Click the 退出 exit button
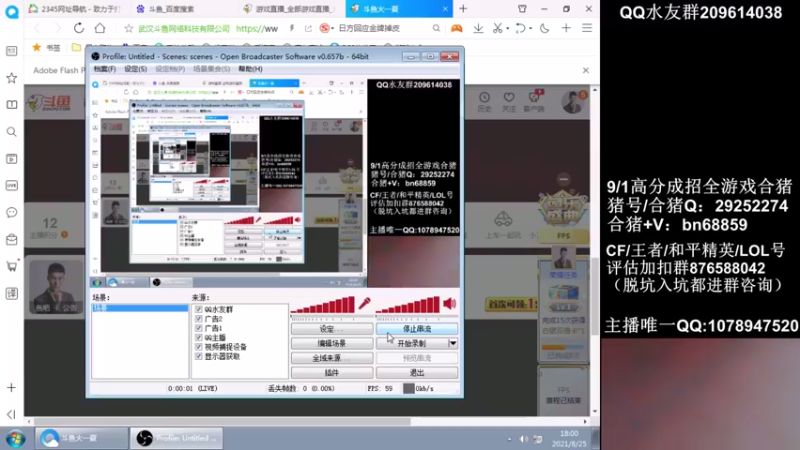 click(417, 373)
